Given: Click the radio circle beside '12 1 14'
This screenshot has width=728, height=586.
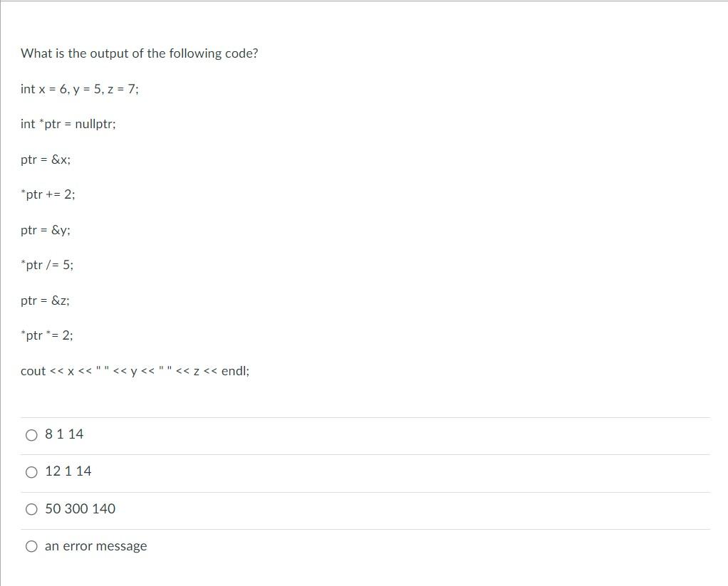Looking at the screenshot, I should coord(31,471).
